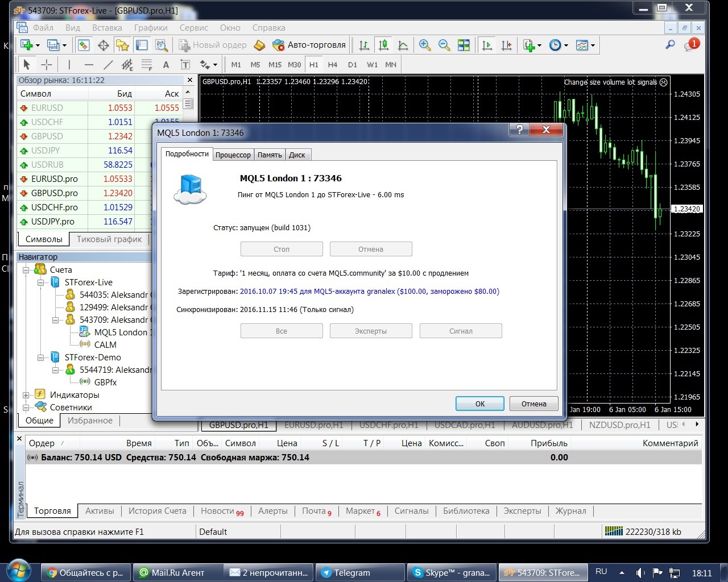This screenshot has width=728, height=582.
Task: Collapse the Советники tree node
Action: [x=26, y=407]
